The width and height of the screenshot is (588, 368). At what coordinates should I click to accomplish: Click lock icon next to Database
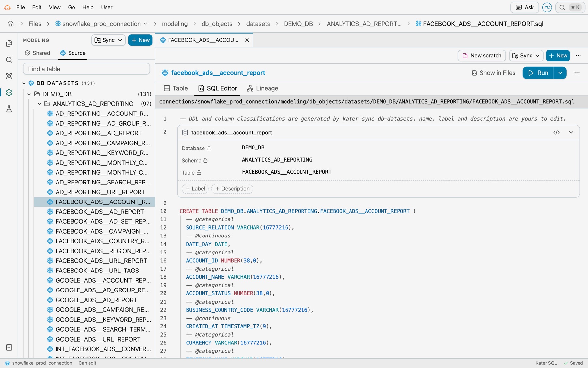(209, 148)
